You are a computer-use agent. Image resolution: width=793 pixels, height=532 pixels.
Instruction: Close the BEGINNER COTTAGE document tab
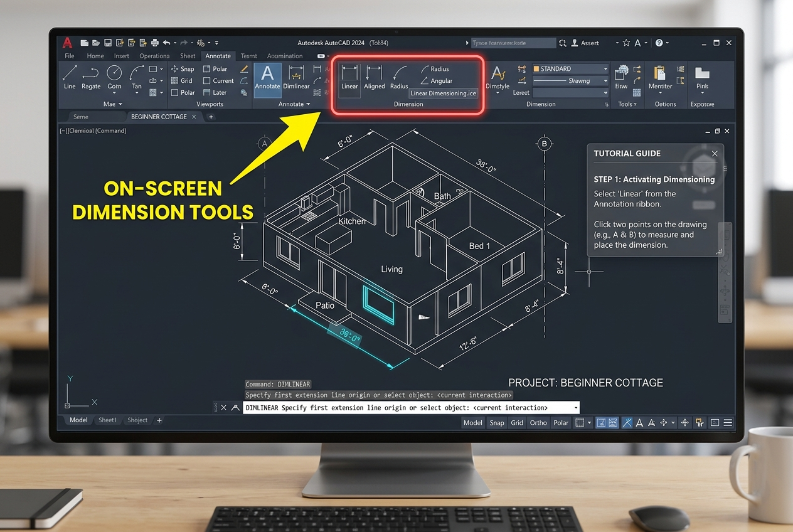194,117
